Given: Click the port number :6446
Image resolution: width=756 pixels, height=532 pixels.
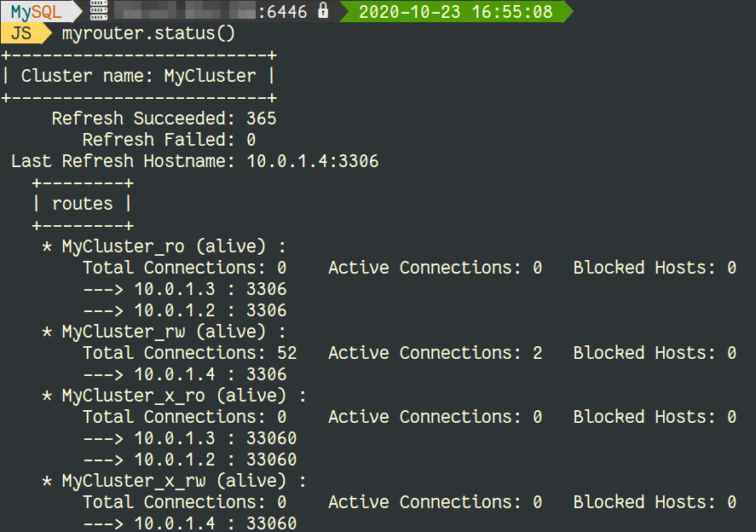Looking at the screenshot, I should pyautogui.click(x=282, y=12).
